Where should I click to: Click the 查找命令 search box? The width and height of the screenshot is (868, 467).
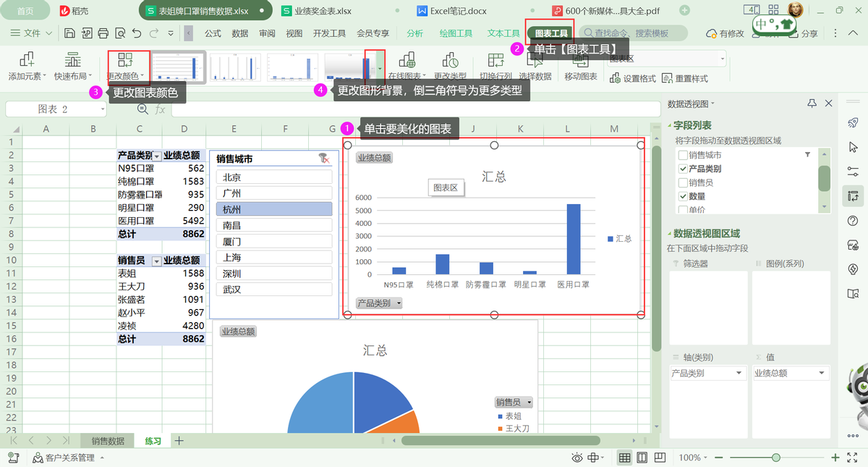(632, 33)
